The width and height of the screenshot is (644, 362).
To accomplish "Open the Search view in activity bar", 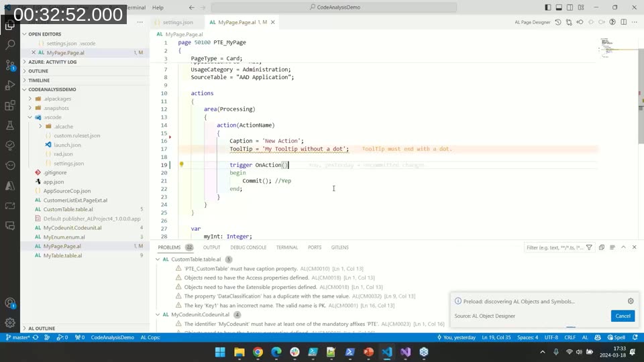I will [10, 45].
